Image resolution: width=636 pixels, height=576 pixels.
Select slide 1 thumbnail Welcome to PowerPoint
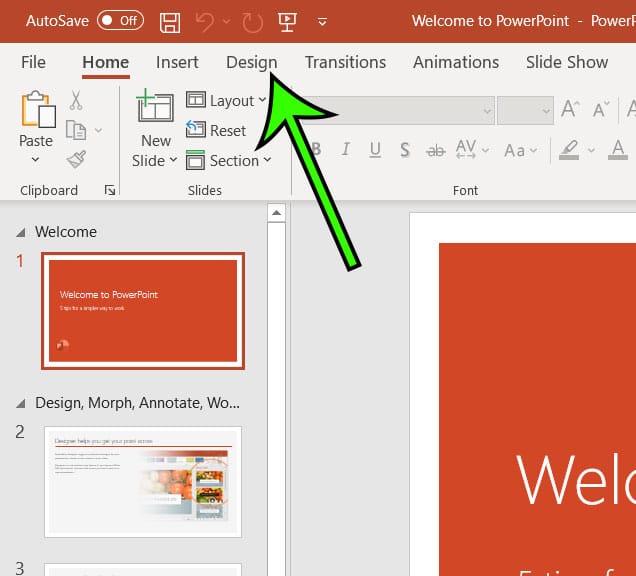click(x=143, y=311)
